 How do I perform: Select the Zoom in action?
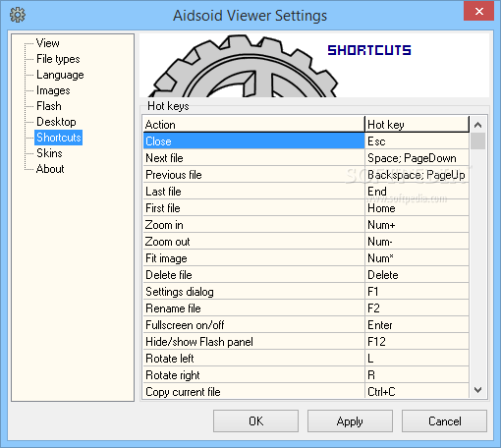point(253,225)
